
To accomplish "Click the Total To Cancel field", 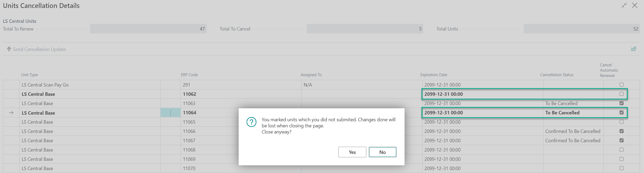I will coord(365,29).
